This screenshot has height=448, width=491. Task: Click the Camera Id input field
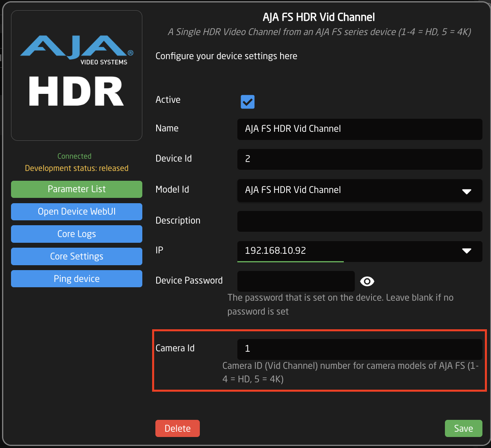pos(359,349)
